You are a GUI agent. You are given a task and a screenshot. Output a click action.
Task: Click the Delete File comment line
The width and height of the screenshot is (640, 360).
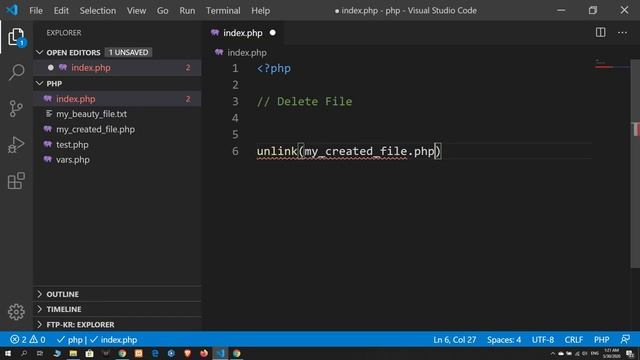coord(304,102)
